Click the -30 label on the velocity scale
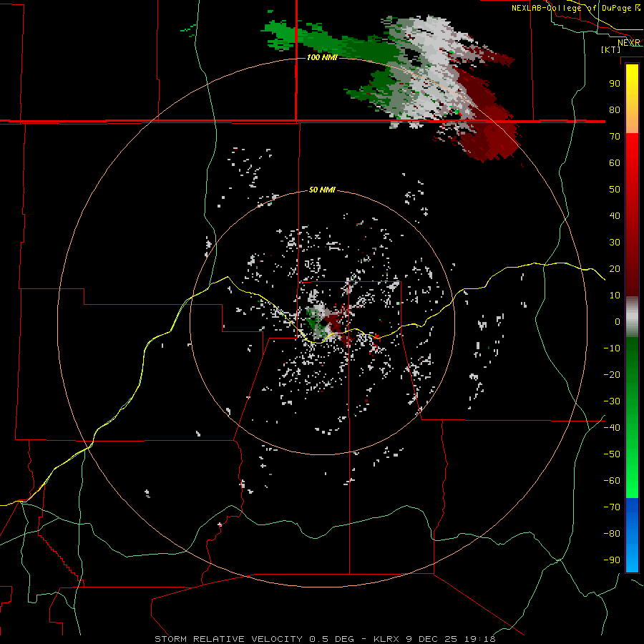This screenshot has width=644, height=644. click(612, 401)
